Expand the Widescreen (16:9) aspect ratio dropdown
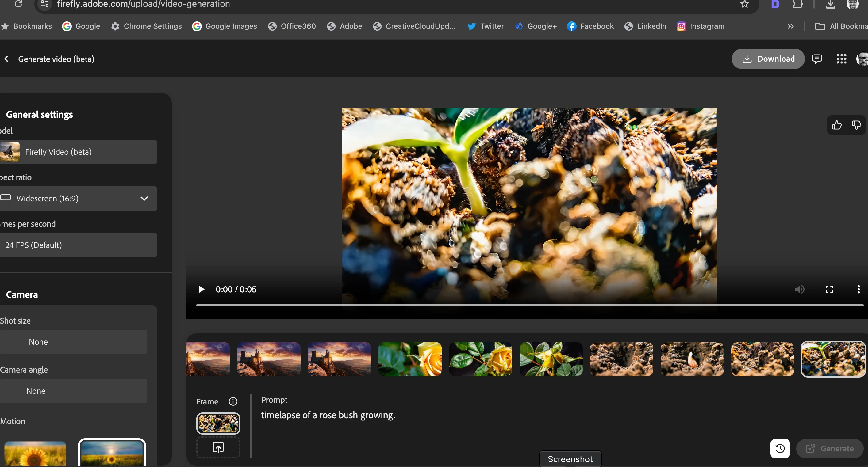Viewport: 868px width, 467px height. (x=78, y=198)
